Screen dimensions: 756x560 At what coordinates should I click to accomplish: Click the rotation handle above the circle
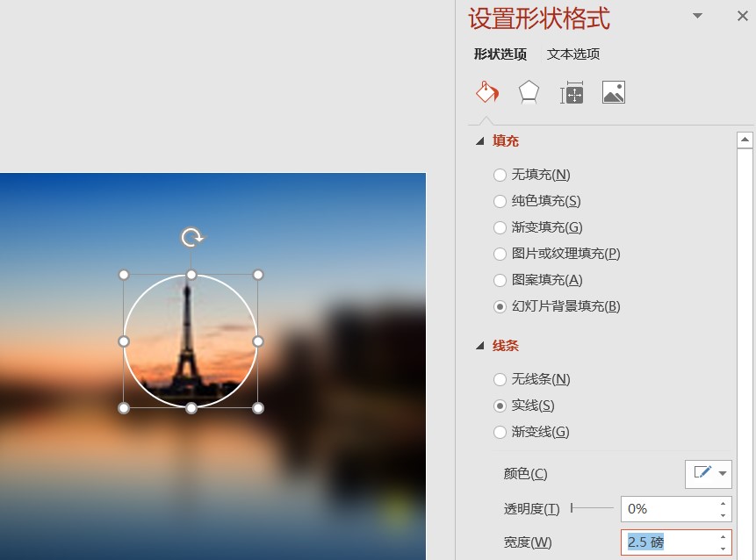191,238
